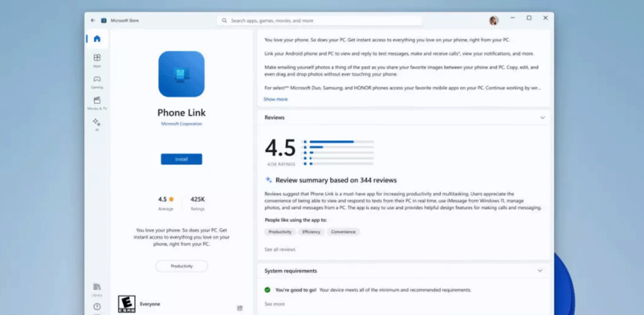Click the share icon below app details
Viewport: 644px width, 315px height.
coord(240,308)
